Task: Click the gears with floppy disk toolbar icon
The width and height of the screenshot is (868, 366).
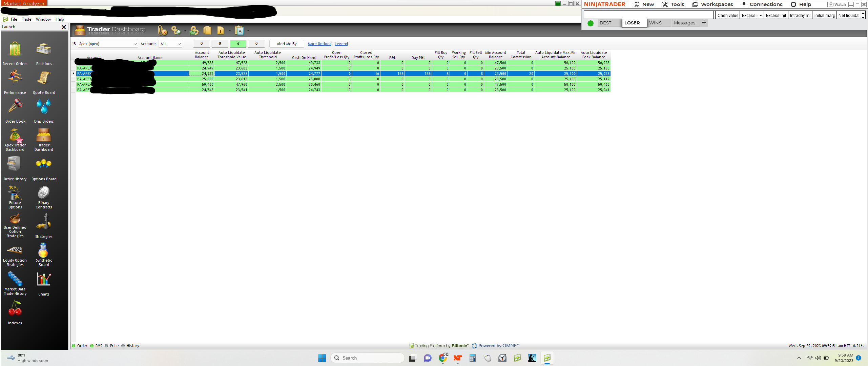Action: pos(176,30)
